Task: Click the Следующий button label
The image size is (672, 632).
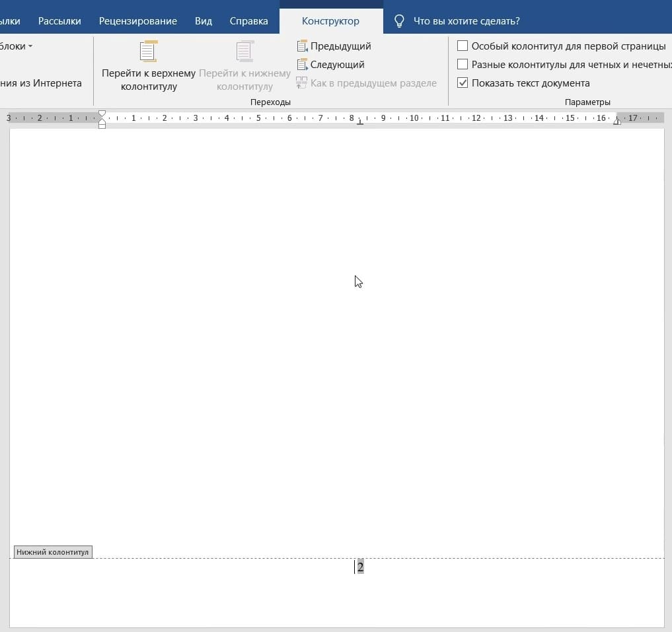Action: click(337, 65)
